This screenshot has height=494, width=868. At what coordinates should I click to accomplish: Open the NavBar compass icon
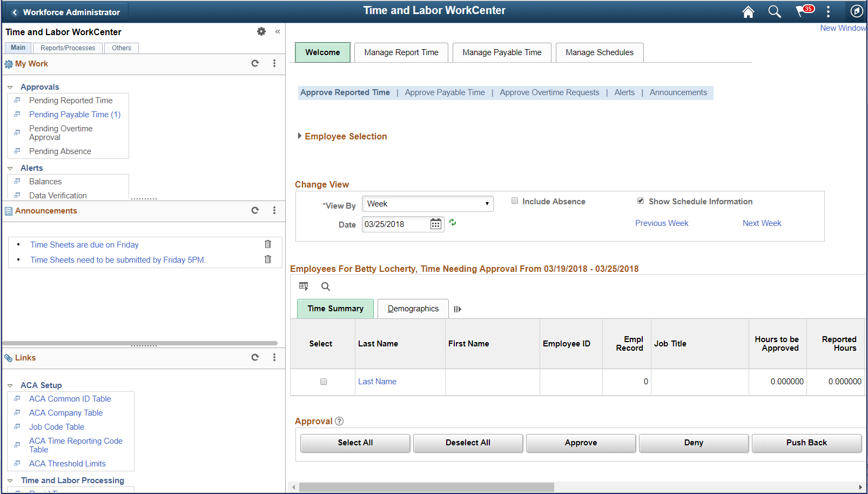(857, 11)
